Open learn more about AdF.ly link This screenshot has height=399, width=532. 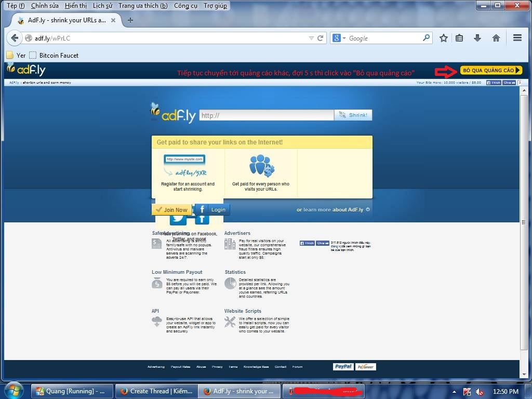pyautogui.click(x=333, y=210)
